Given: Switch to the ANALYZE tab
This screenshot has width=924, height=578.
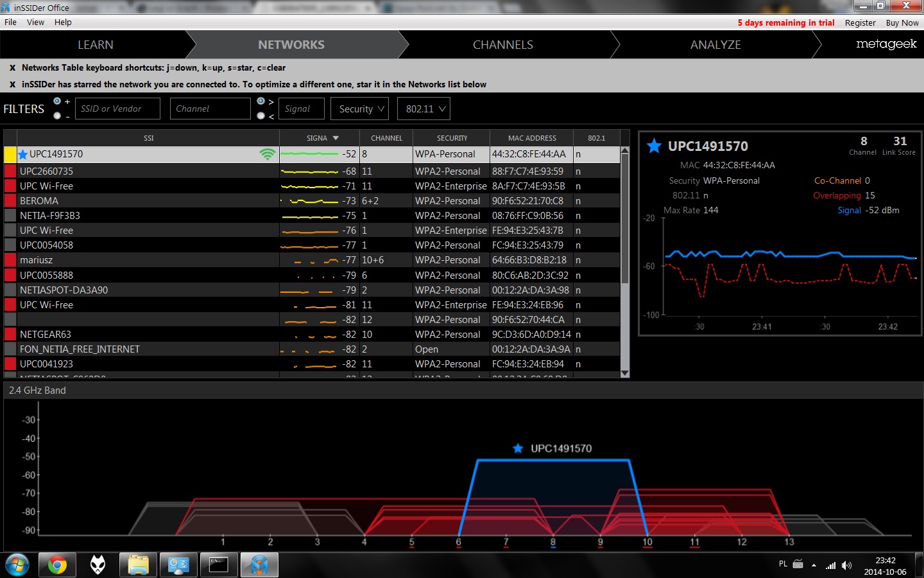Looking at the screenshot, I should [715, 45].
